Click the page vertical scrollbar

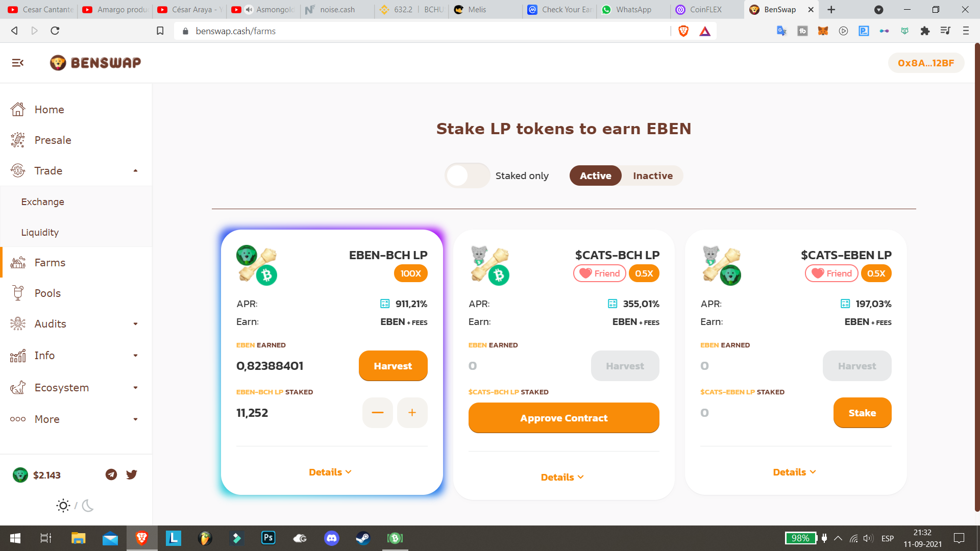click(977, 277)
